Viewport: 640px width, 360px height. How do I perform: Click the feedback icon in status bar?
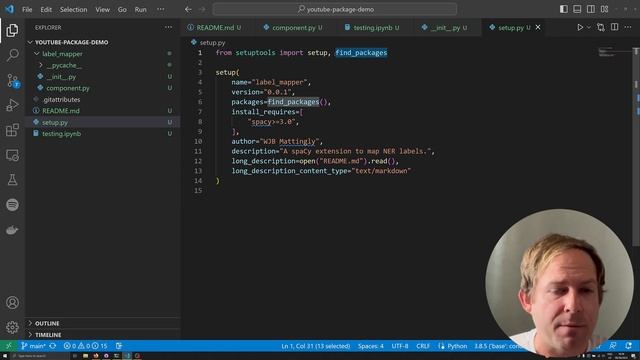[x=613, y=346]
